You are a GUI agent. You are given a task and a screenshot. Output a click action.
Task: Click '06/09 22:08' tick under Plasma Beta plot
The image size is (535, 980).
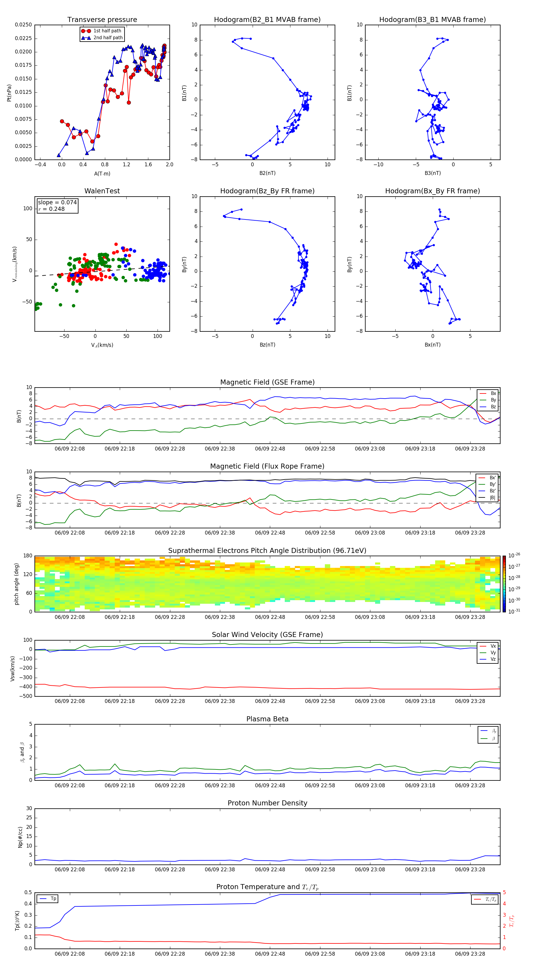pos(70,785)
